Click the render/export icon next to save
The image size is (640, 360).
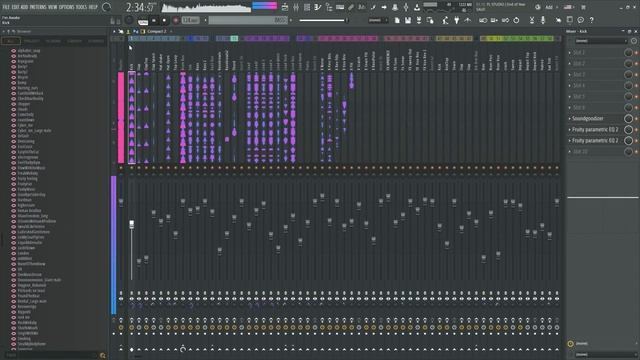point(419,20)
